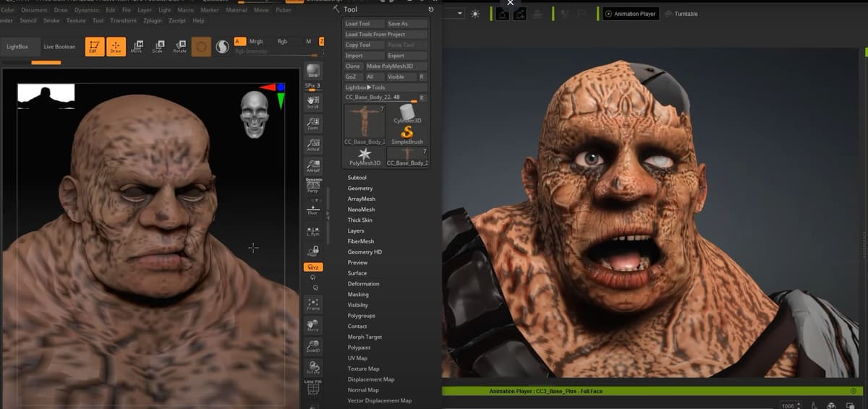Pick the Rotate transform icon
The height and width of the screenshot is (409, 868).
pyautogui.click(x=179, y=46)
